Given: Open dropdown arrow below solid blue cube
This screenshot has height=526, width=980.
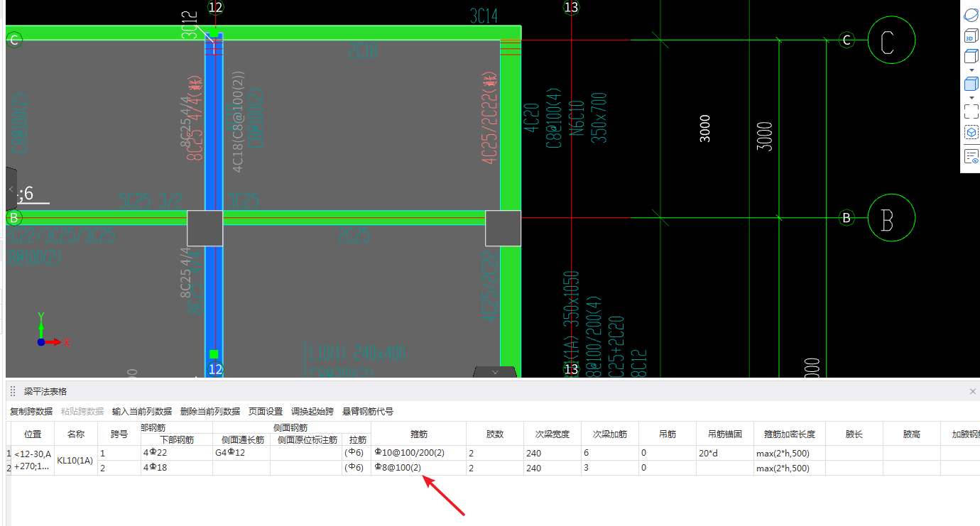Looking at the screenshot, I should [x=971, y=97].
